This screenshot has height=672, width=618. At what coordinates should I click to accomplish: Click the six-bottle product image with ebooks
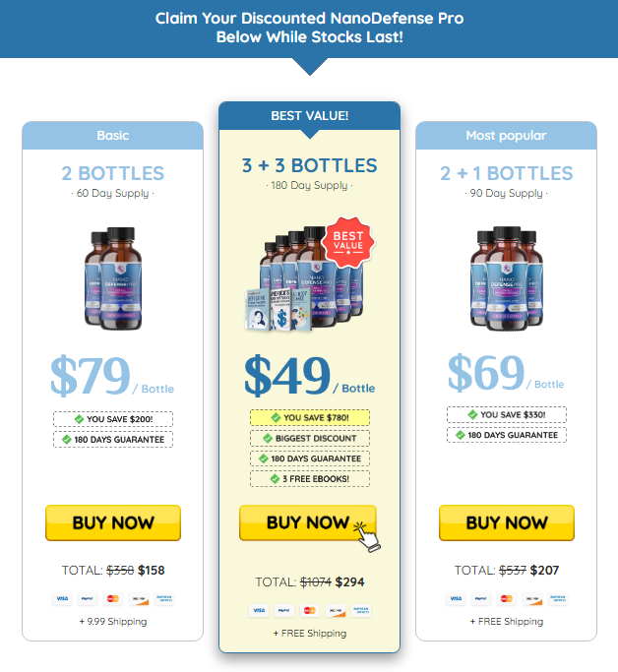click(306, 276)
